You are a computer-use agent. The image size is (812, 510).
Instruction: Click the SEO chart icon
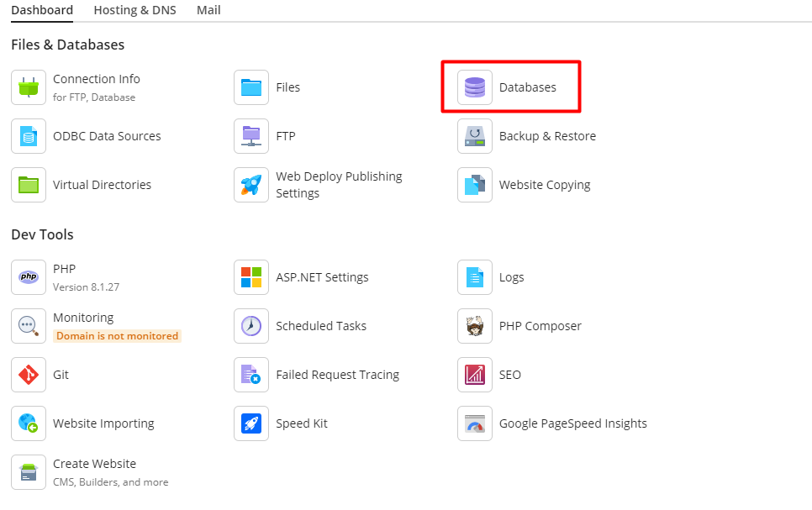point(475,375)
